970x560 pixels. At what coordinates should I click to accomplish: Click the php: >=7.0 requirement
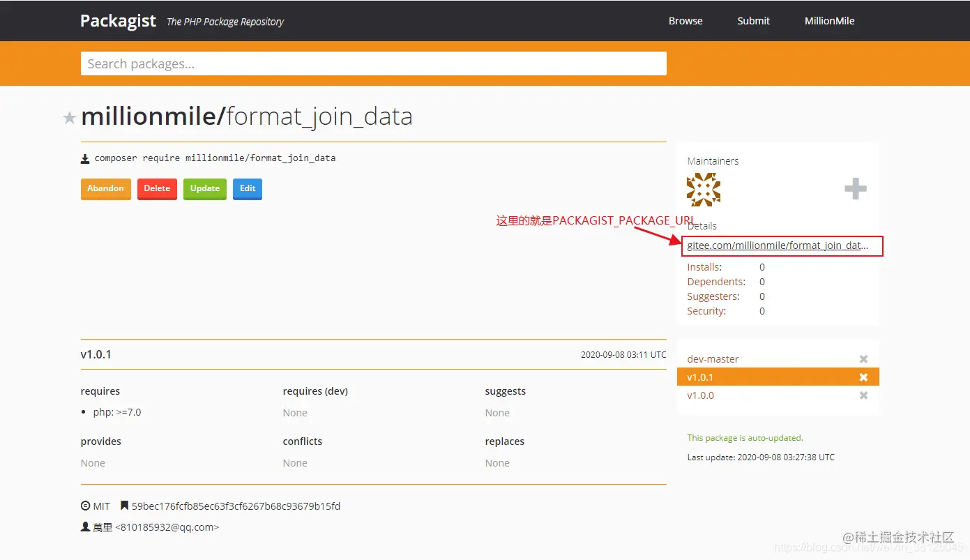[x=117, y=412]
